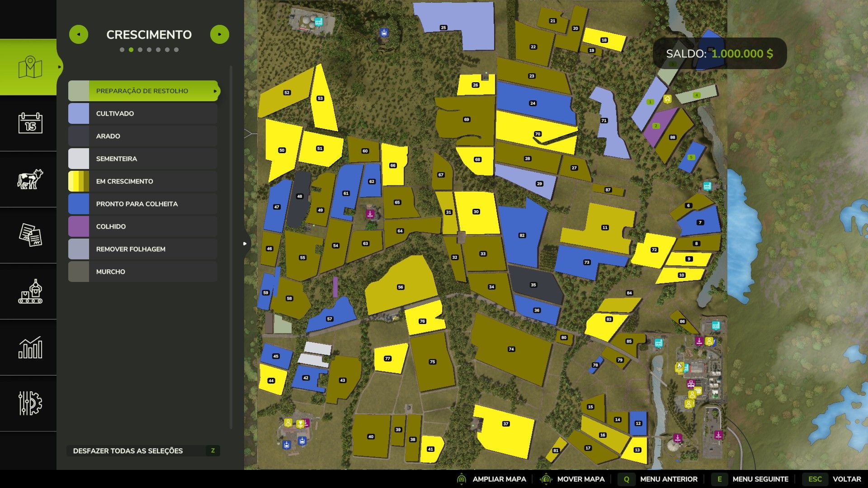The height and width of the screenshot is (488, 868).
Task: Toggle the Cultivado filter
Action: [143, 113]
